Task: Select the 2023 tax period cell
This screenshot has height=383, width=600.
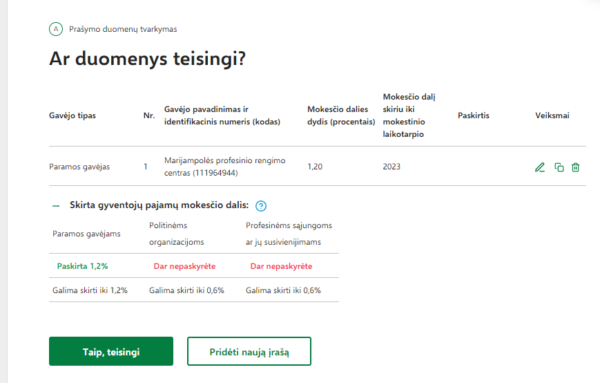Action: tap(391, 167)
